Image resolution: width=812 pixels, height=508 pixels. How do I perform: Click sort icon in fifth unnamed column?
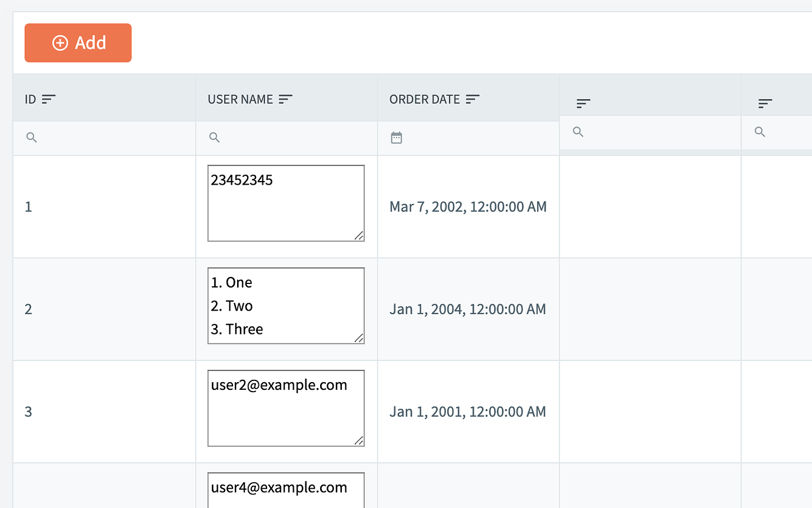pyautogui.click(x=765, y=103)
